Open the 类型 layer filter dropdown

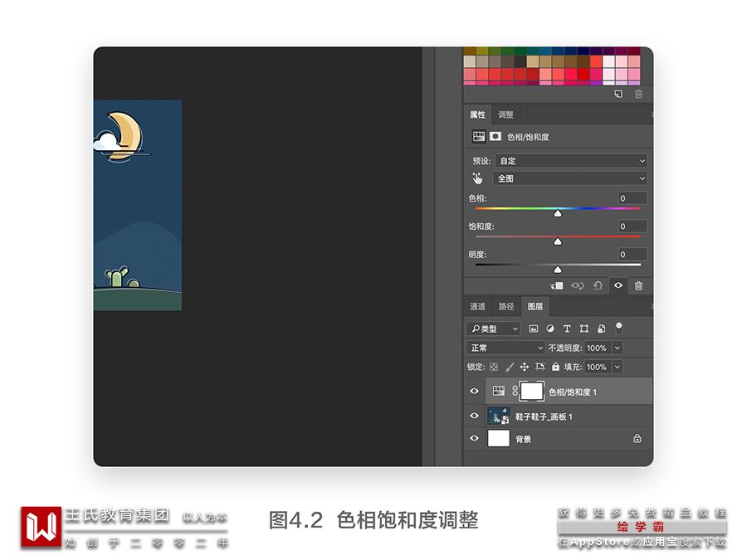tap(492, 329)
